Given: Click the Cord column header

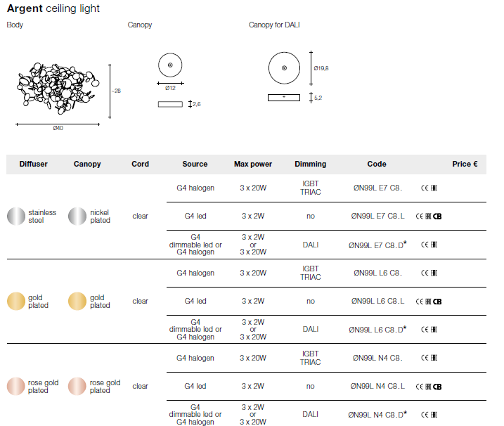Looking at the screenshot, I should (140, 164).
